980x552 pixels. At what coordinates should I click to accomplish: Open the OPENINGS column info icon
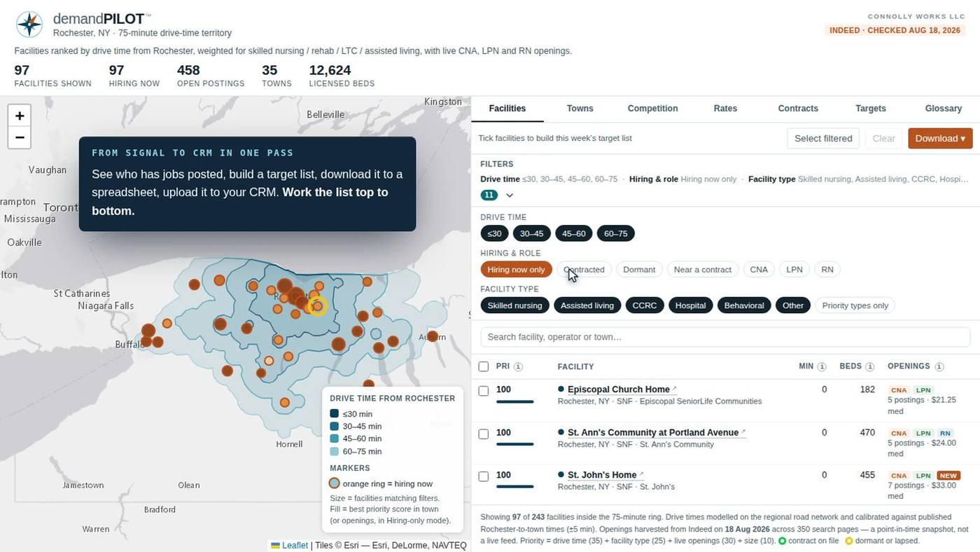point(939,366)
